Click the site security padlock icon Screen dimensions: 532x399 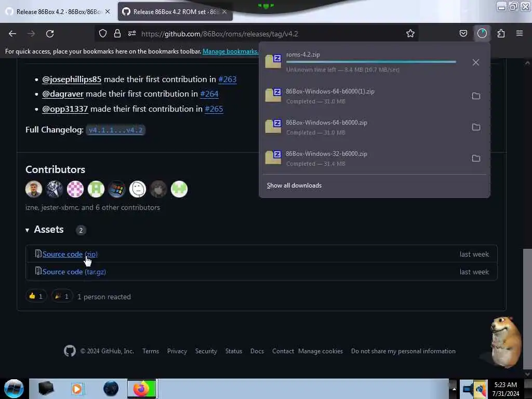pos(117,34)
